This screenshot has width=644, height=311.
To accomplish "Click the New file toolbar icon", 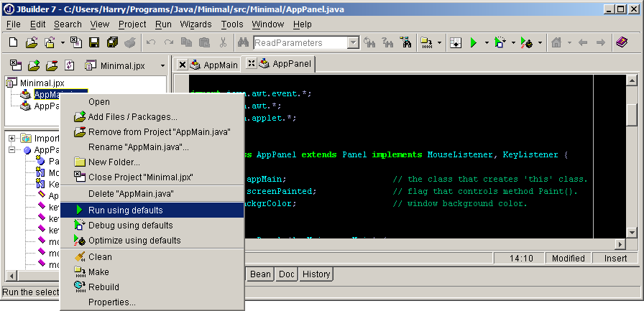I will point(13,42).
